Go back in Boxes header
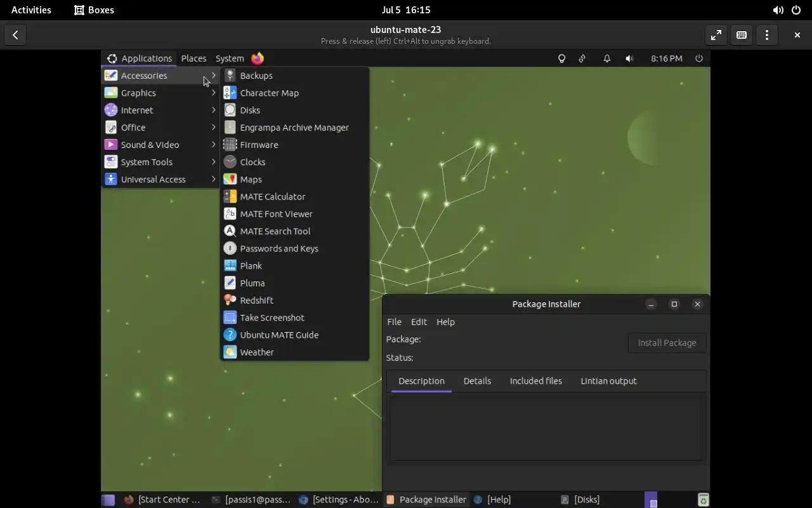Screen dimensions: 812x508 [15, 36]
